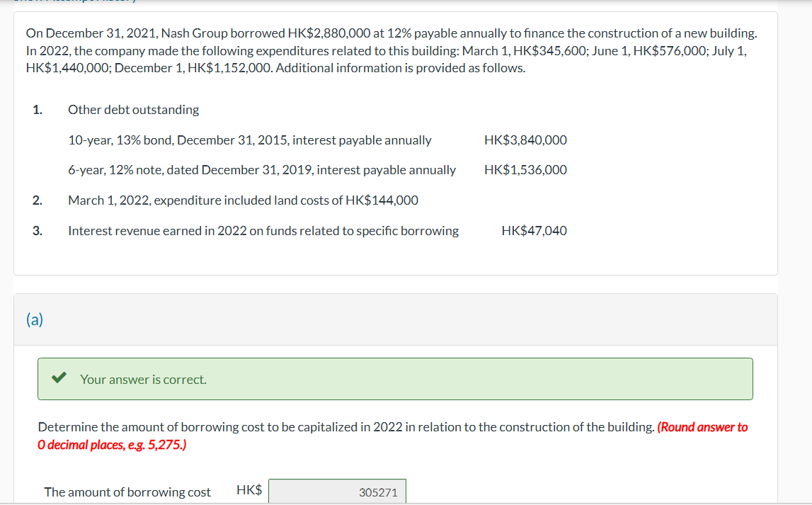
Task: Select the HK$ label beside the input field
Action: (x=248, y=489)
